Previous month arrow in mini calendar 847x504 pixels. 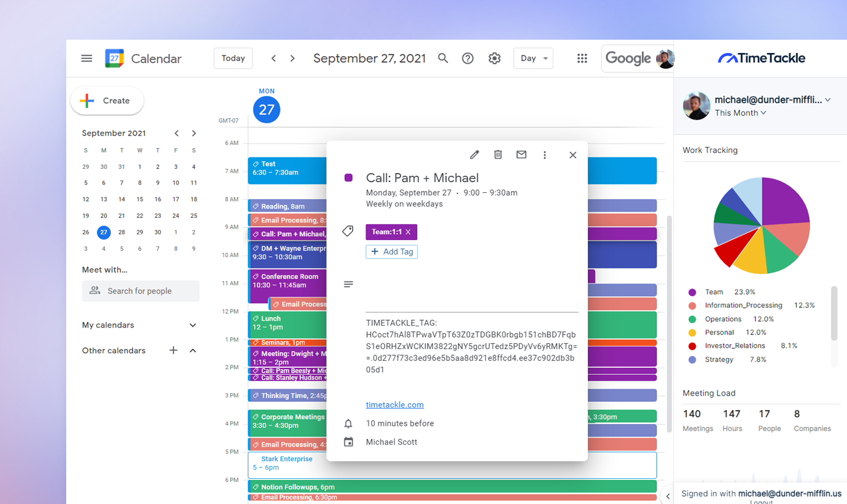click(176, 133)
